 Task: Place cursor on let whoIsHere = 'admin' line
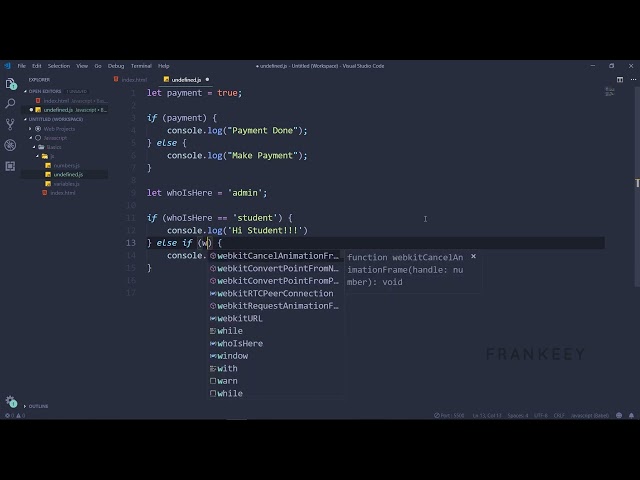(x=207, y=193)
